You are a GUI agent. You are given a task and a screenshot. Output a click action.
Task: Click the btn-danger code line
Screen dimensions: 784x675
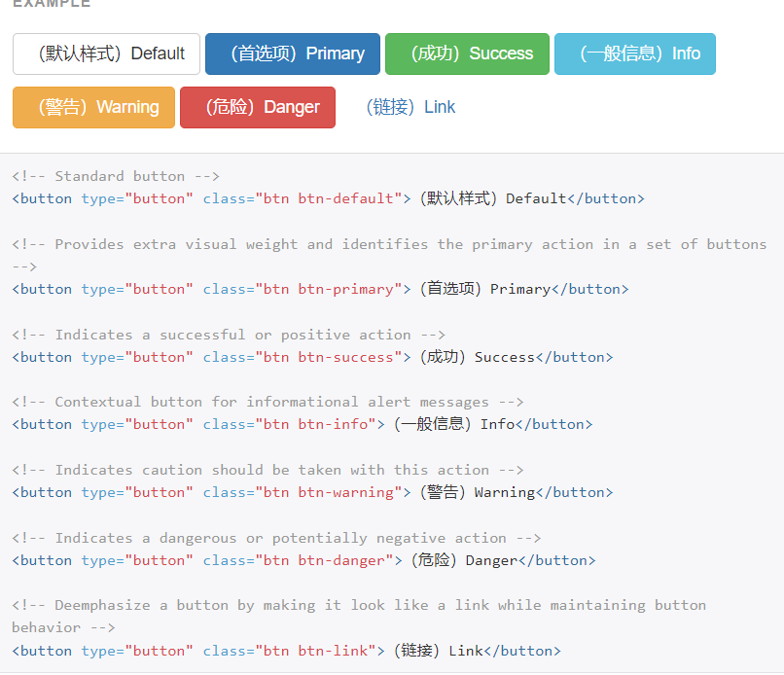point(304,560)
